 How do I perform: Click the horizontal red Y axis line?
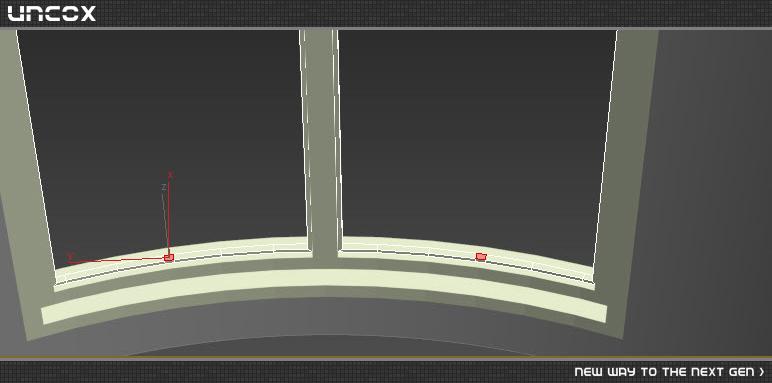(118, 260)
